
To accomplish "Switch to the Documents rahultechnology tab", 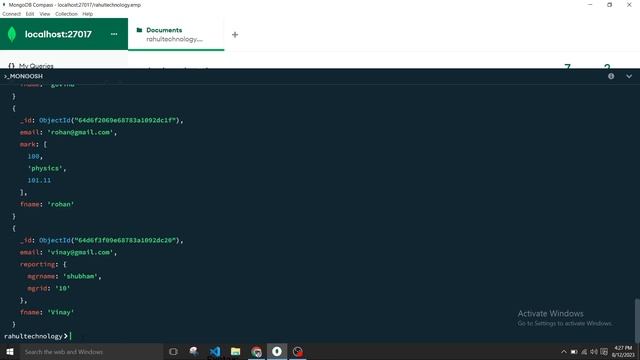I will (176, 35).
